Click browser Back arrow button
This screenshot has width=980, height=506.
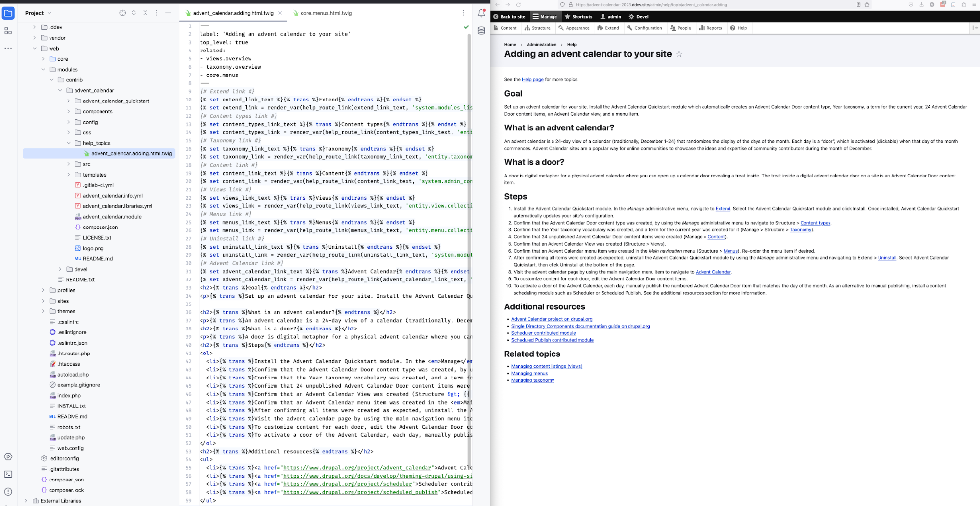click(497, 5)
